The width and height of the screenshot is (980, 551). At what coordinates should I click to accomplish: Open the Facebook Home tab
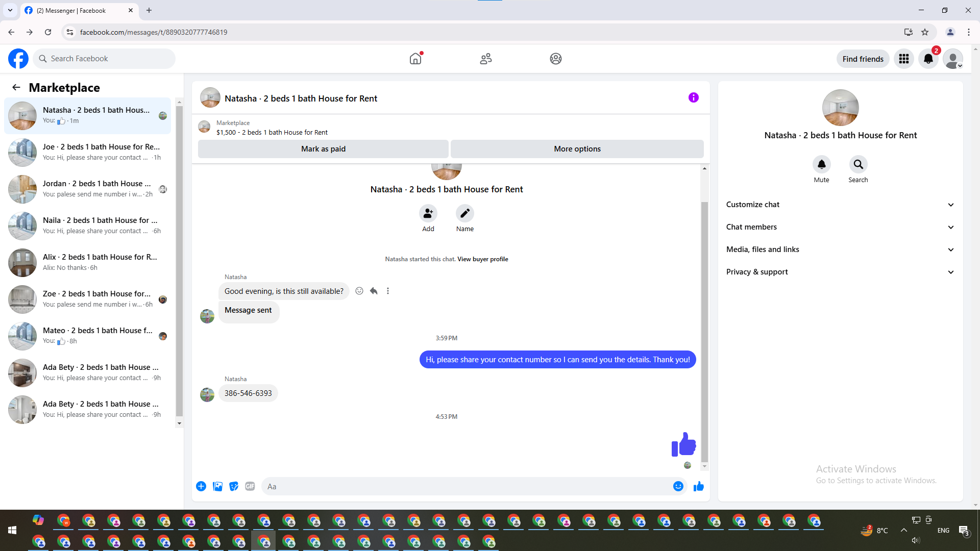[x=415, y=59]
